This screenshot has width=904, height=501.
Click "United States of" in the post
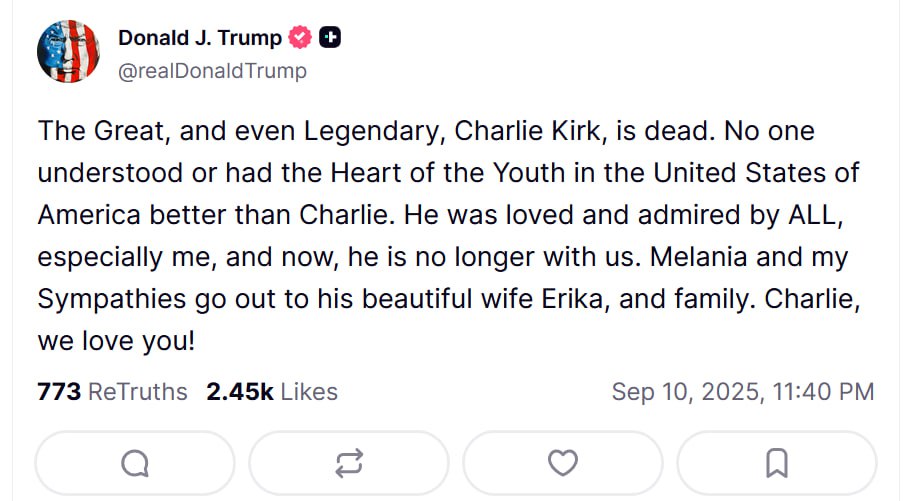(757, 173)
